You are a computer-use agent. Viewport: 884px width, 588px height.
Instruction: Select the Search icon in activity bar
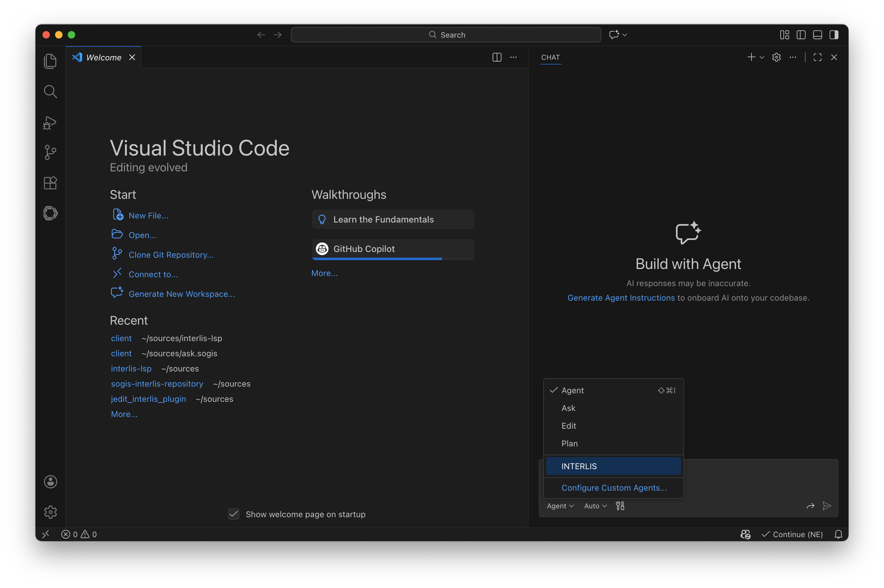(x=50, y=91)
